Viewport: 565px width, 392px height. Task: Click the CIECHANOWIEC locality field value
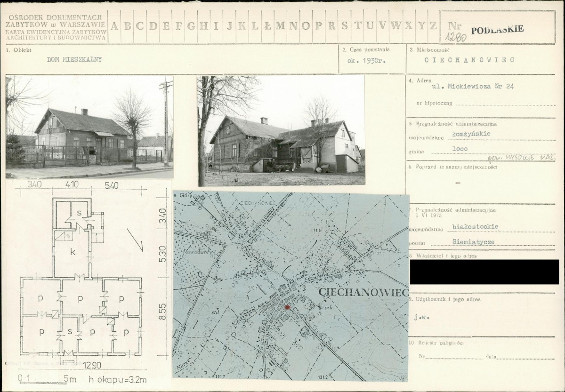(x=469, y=60)
